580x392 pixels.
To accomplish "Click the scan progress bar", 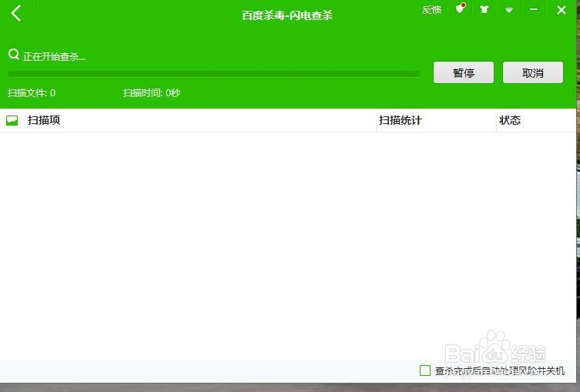I will pos(213,75).
